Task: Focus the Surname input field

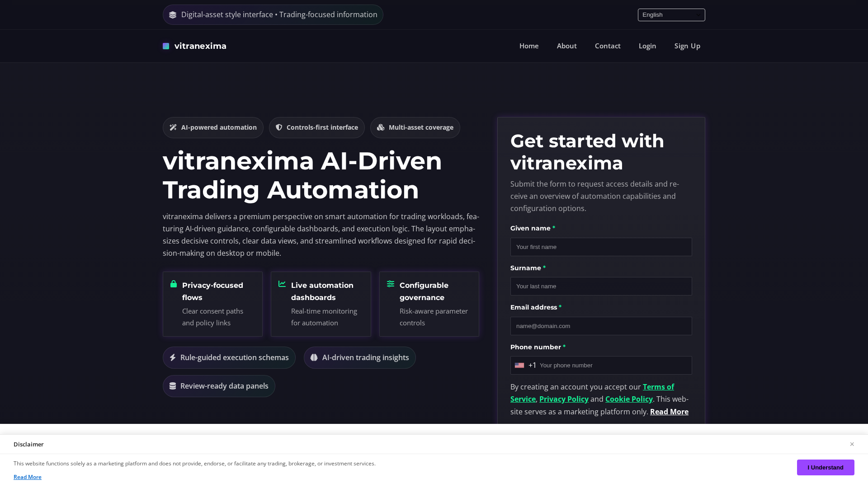Action: coord(601,286)
